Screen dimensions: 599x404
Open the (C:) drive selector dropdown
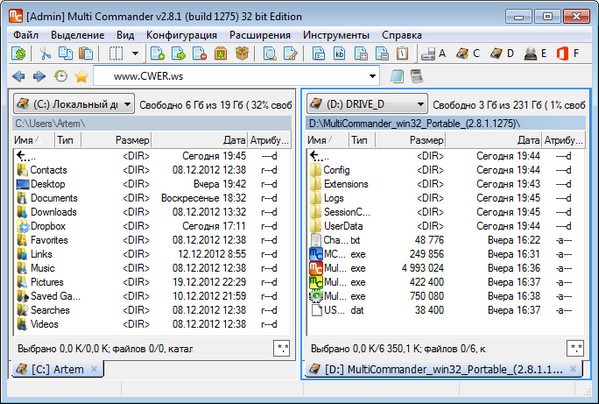point(74,104)
